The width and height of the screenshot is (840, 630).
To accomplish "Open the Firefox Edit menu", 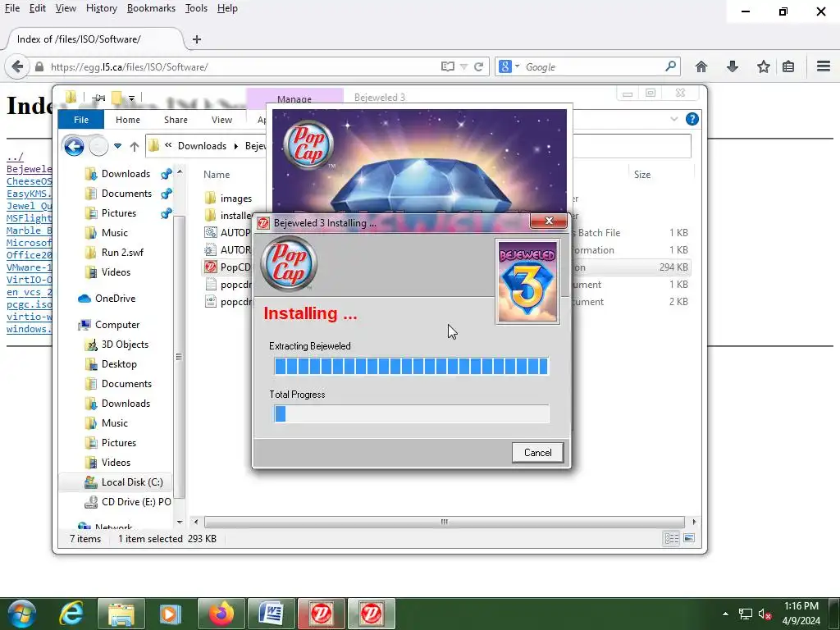I will [38, 8].
